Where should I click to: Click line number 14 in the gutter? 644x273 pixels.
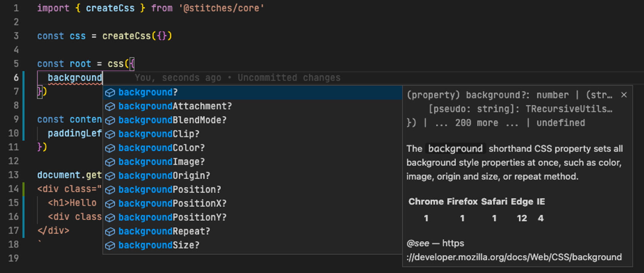14,189
